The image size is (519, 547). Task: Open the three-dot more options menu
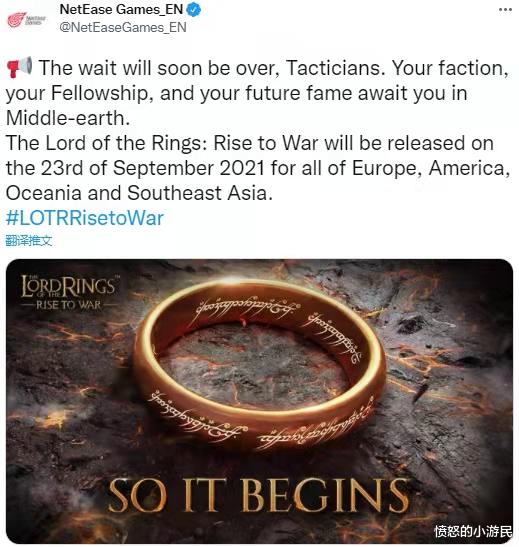coord(505,10)
